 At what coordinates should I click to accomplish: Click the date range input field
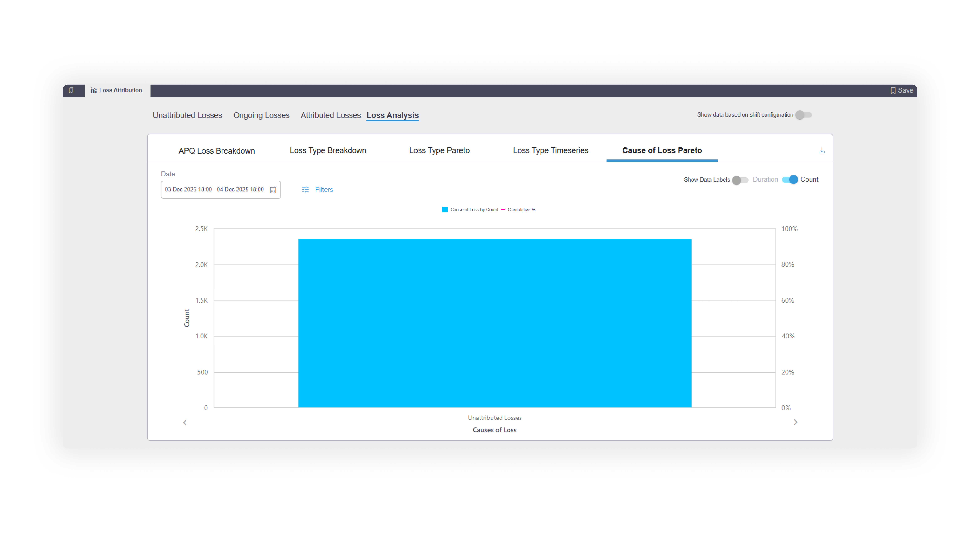(x=214, y=190)
